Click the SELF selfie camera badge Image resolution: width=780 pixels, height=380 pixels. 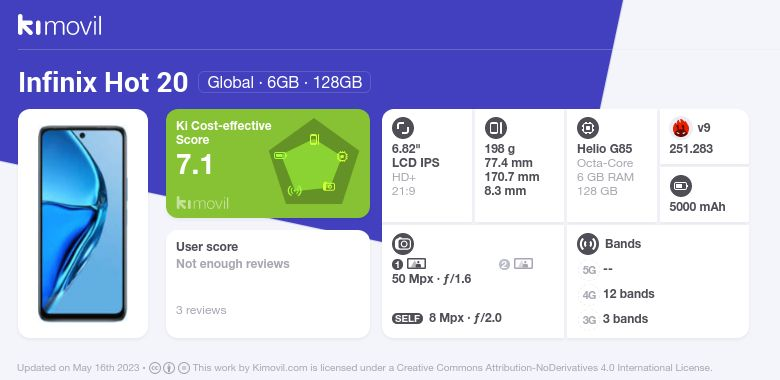tap(407, 318)
